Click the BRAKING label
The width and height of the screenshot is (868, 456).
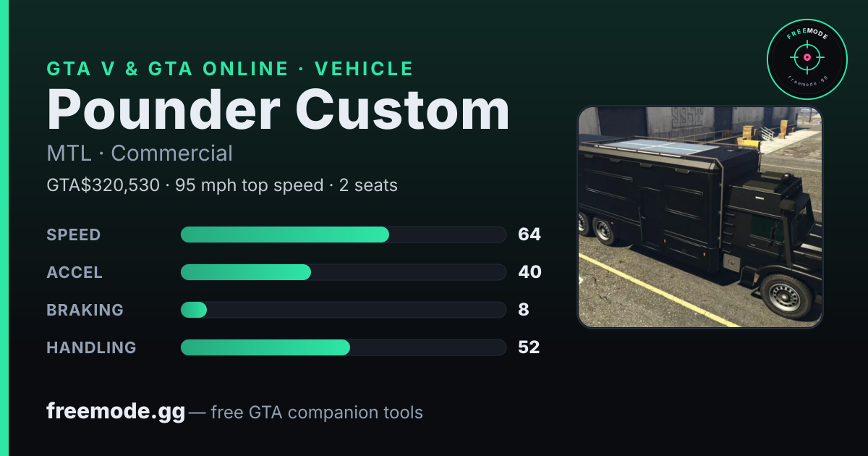tap(85, 310)
